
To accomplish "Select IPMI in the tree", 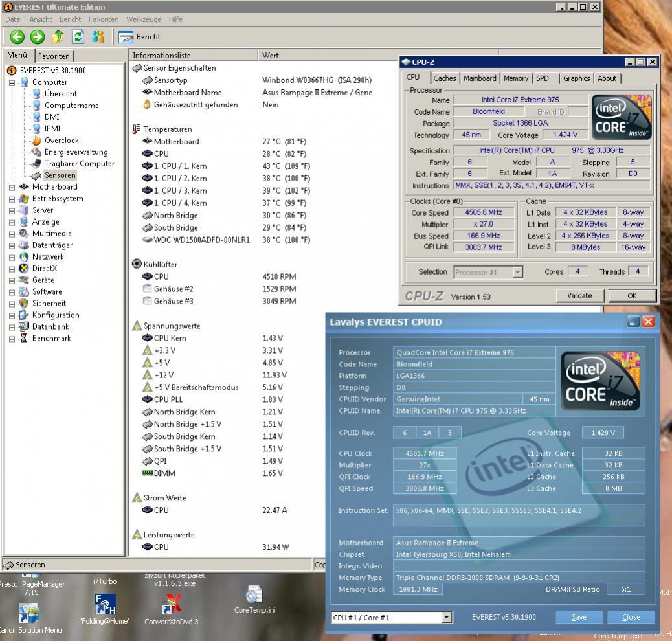I will click(52, 128).
